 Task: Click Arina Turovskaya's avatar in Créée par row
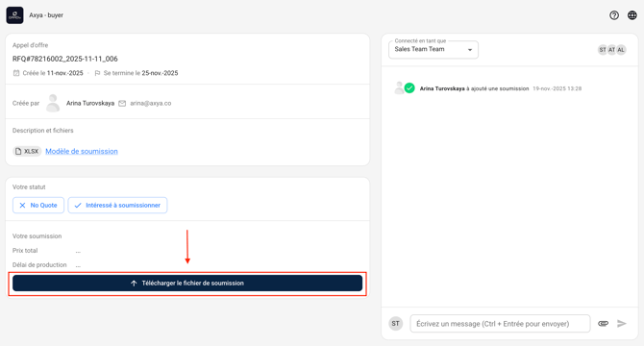pyautogui.click(x=53, y=103)
